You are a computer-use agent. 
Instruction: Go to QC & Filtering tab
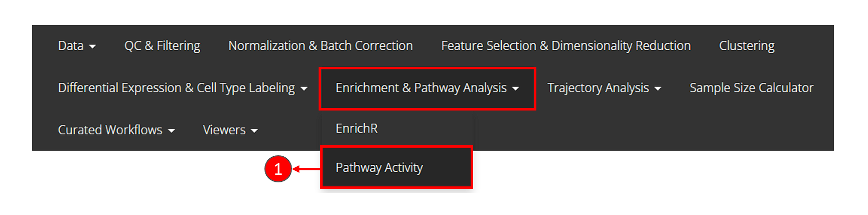click(x=162, y=46)
